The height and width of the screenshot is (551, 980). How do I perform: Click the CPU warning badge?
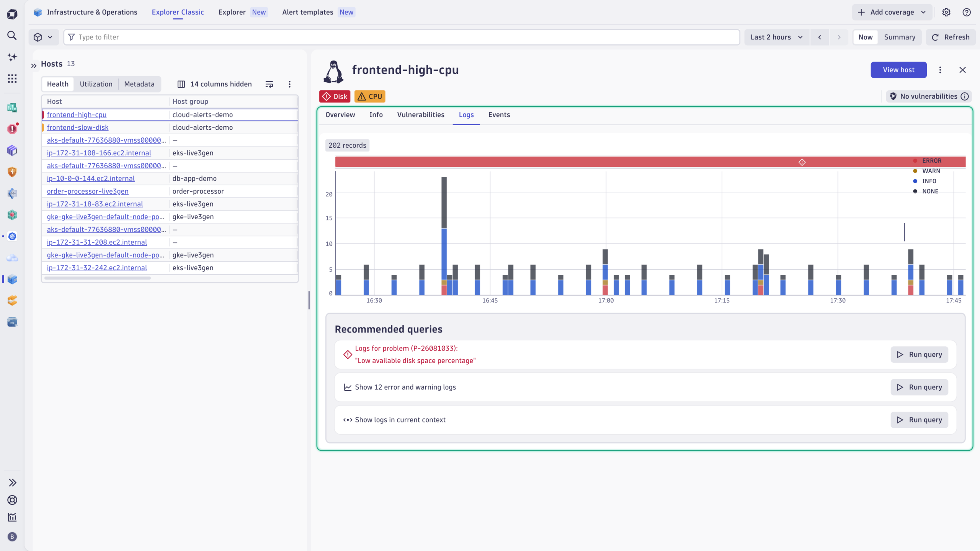click(x=369, y=96)
